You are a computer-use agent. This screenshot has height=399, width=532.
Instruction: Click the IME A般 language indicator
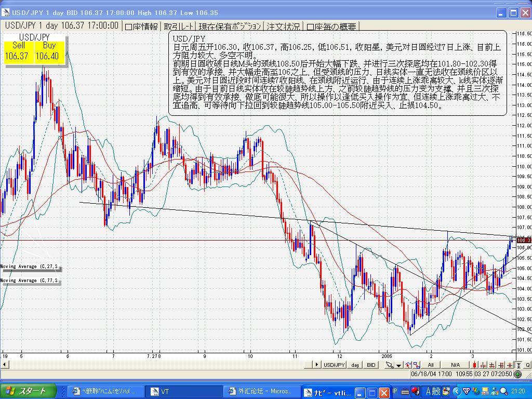[x=434, y=392]
